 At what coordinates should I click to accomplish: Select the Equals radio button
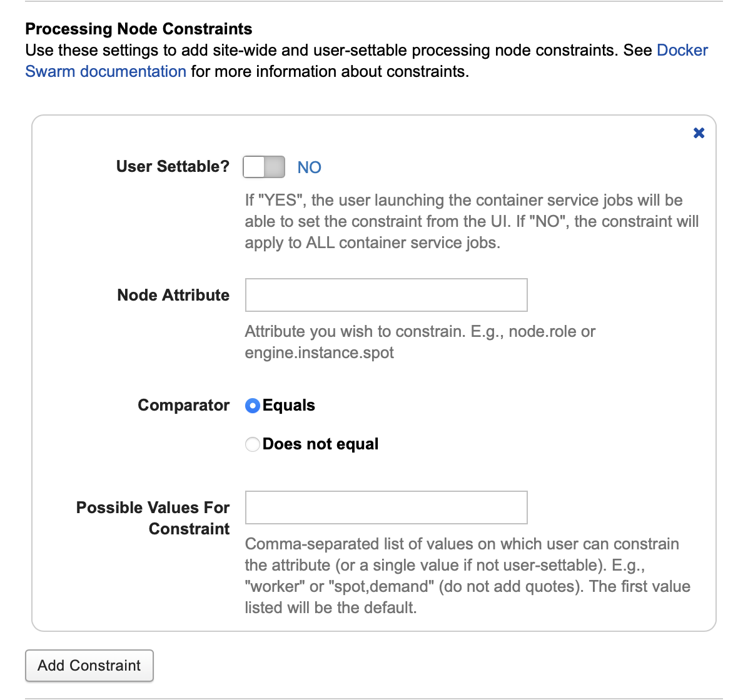click(x=253, y=406)
